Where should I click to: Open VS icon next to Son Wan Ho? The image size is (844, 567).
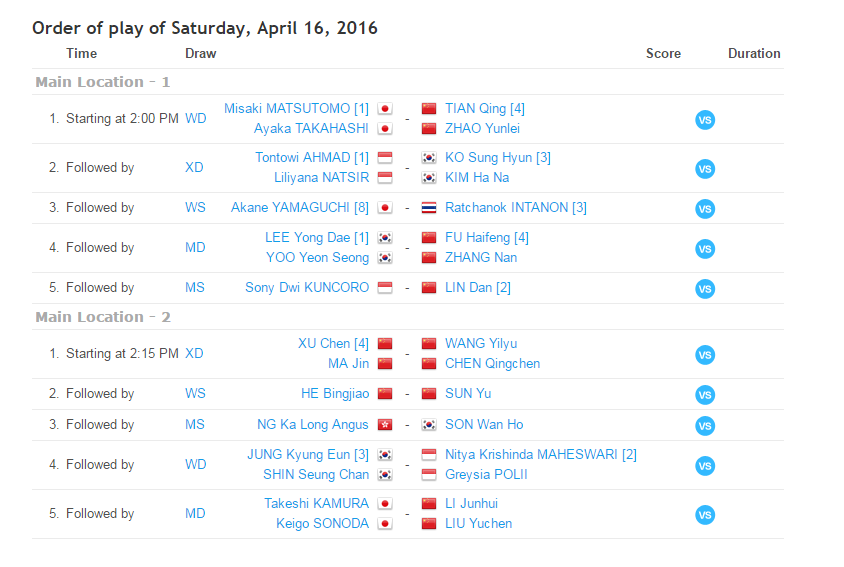point(705,425)
